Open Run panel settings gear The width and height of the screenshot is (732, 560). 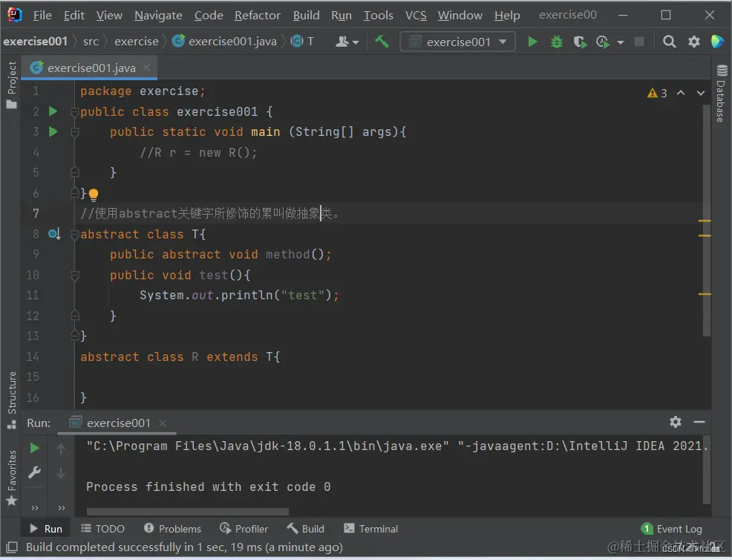tap(676, 422)
